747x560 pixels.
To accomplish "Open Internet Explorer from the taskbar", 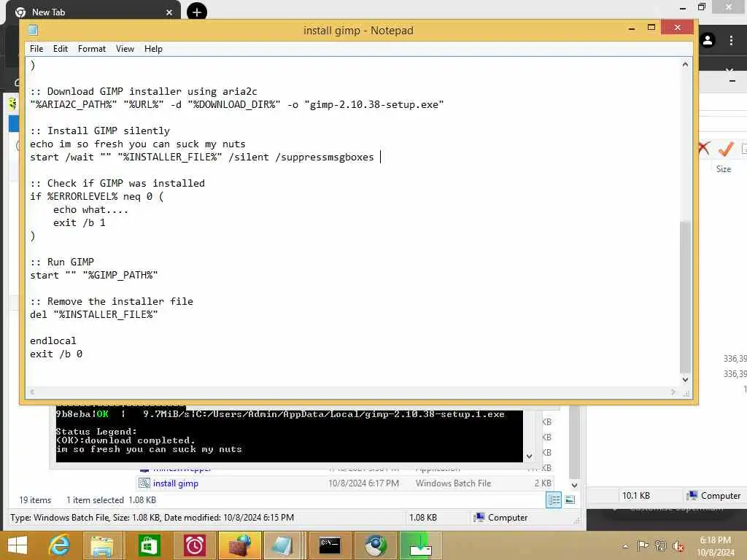I will [x=60, y=545].
